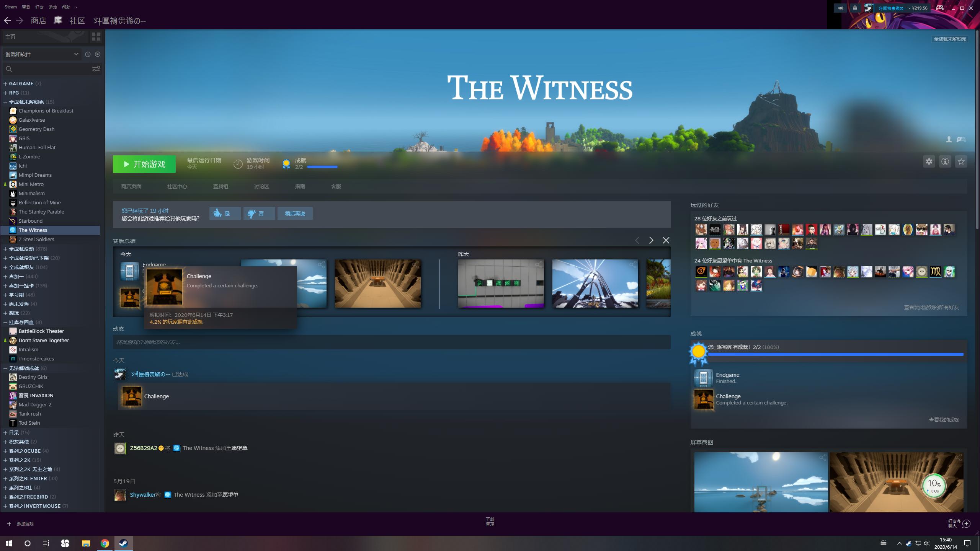The width and height of the screenshot is (980, 551).
Task: Click the ready-to-play filter icon
Action: [x=98, y=54]
